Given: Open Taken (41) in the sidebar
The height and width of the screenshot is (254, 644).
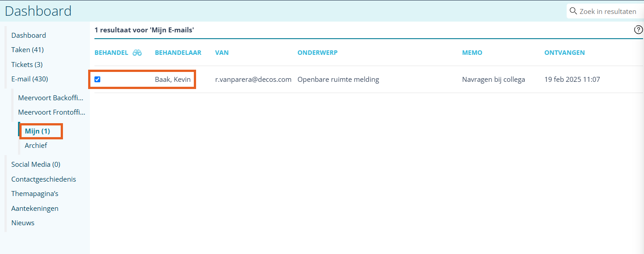Looking at the screenshot, I should pos(27,50).
